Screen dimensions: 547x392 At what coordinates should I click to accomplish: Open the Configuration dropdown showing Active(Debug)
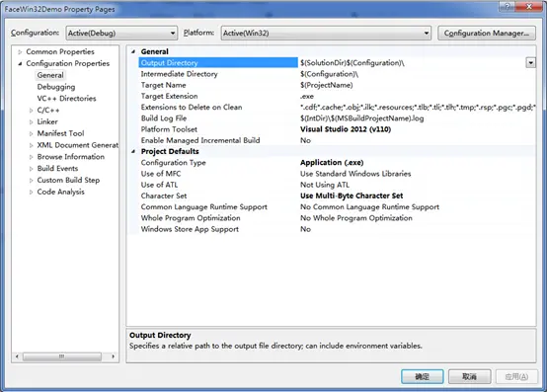[121, 34]
